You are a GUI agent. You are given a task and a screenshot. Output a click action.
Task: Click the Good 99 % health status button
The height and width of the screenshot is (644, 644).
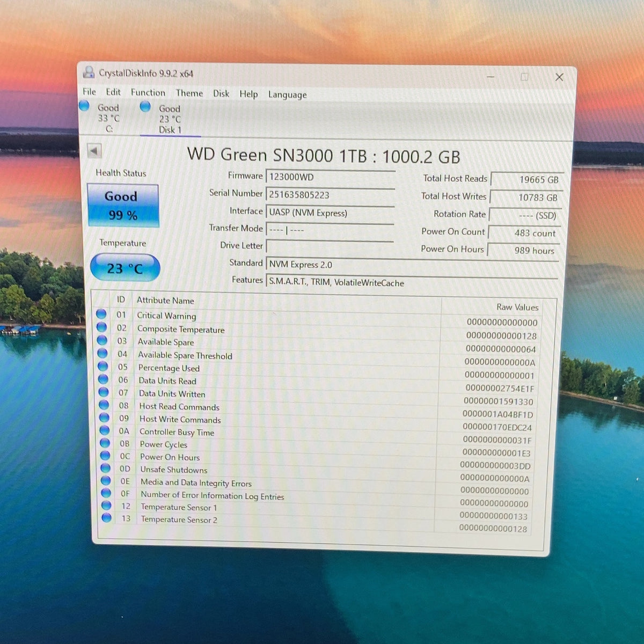coord(123,206)
